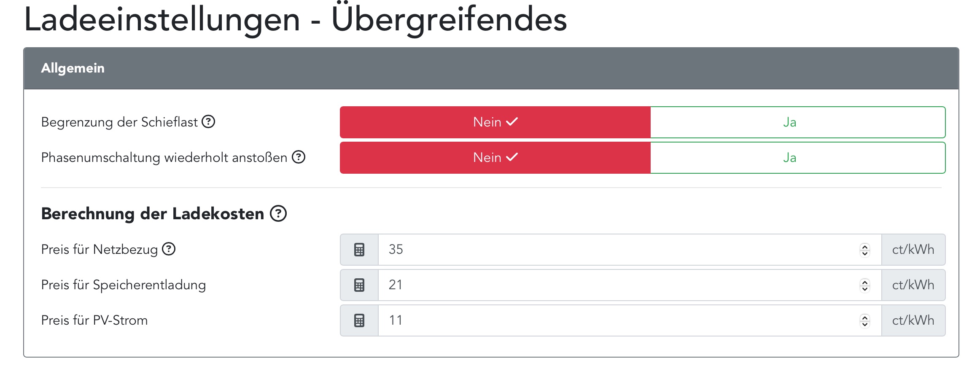Click calculator icon in PV-Strom price row
Viewport: 980px width, 366px height.
click(359, 320)
